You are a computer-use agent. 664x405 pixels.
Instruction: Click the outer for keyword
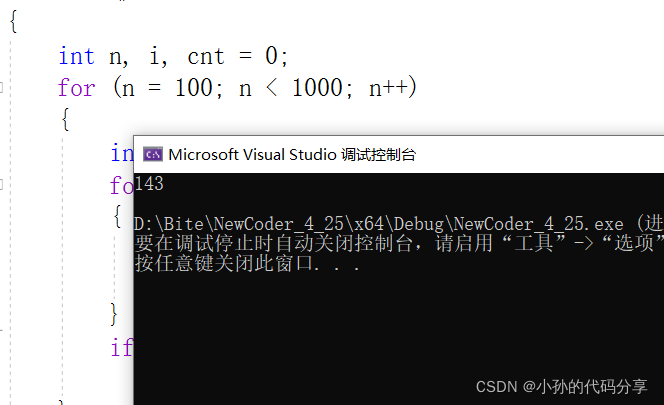[76, 88]
